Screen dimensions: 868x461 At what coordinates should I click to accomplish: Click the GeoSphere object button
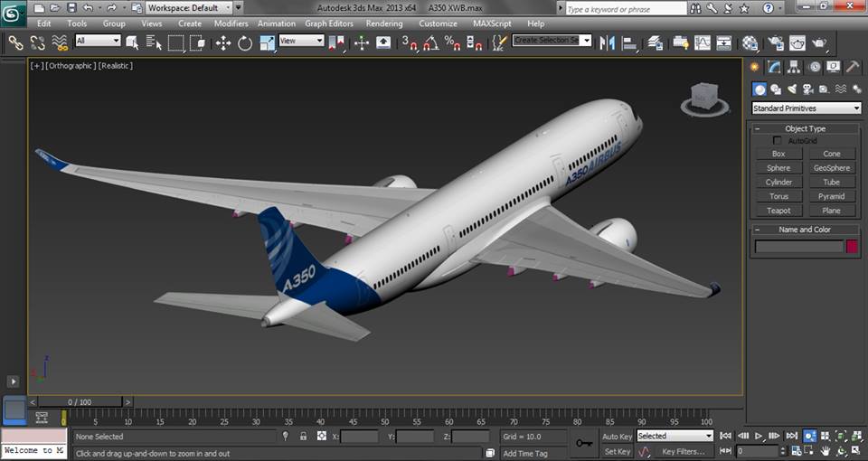[x=832, y=168]
